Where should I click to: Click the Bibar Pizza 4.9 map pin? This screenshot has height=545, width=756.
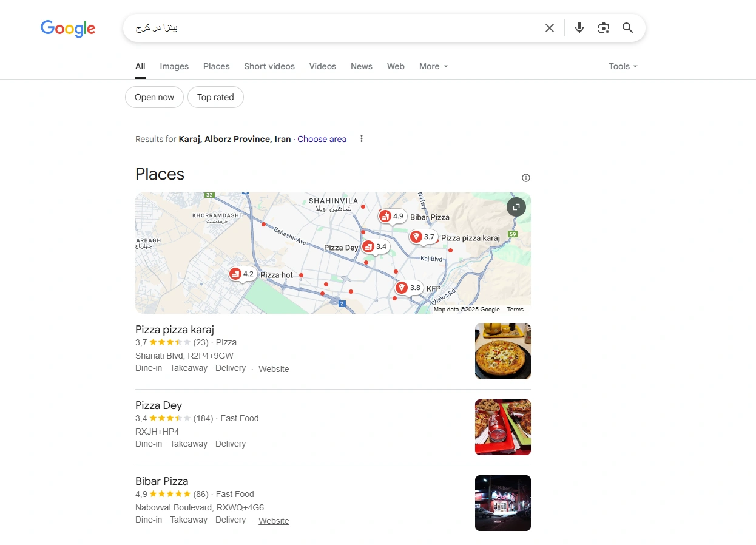pos(391,216)
